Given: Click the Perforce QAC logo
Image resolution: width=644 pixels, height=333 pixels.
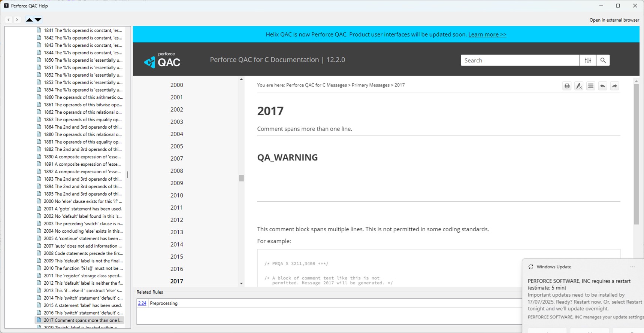Looking at the screenshot, I should click(162, 60).
